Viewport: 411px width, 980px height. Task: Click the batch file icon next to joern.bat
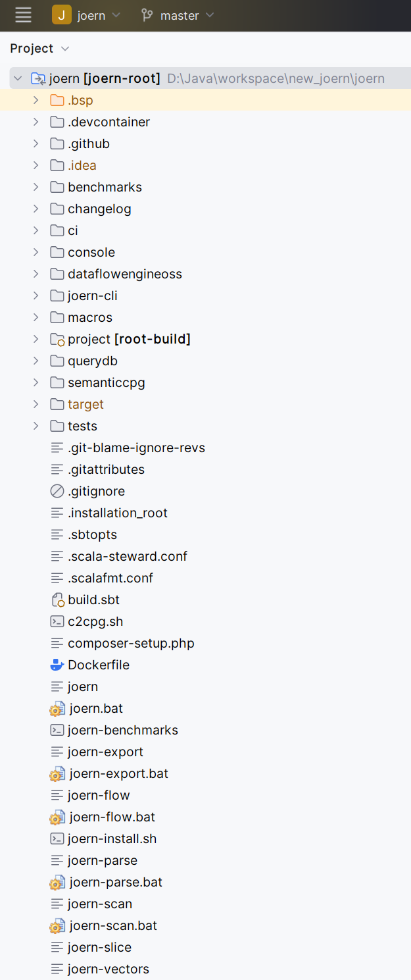click(57, 708)
